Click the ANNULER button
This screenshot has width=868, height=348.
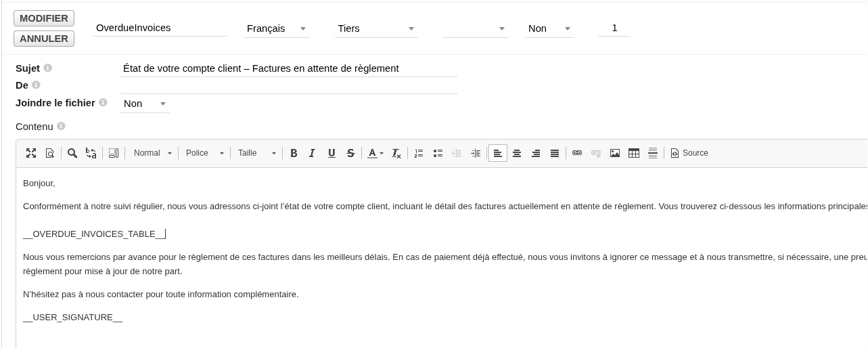click(44, 39)
